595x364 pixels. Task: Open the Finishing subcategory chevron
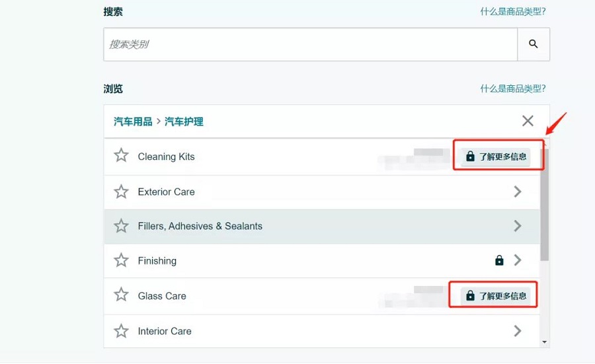tap(518, 260)
